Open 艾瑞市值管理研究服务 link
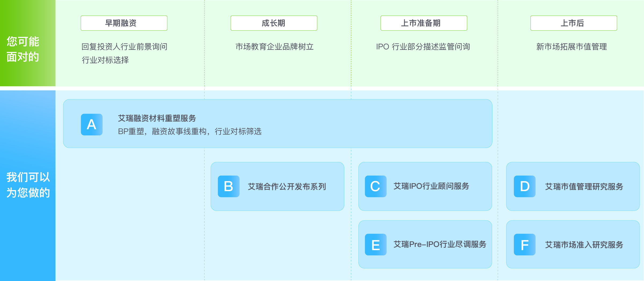The image size is (644, 281). pos(584,187)
